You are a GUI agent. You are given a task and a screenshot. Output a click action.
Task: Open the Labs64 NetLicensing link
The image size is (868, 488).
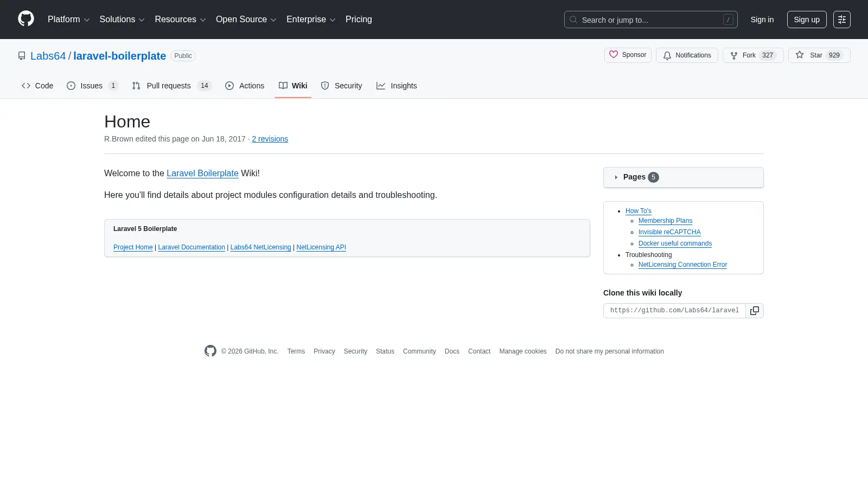tap(260, 247)
